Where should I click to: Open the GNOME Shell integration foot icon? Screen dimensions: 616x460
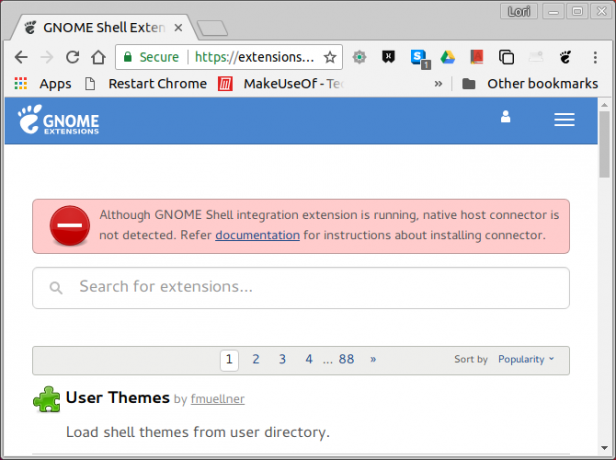[565, 57]
